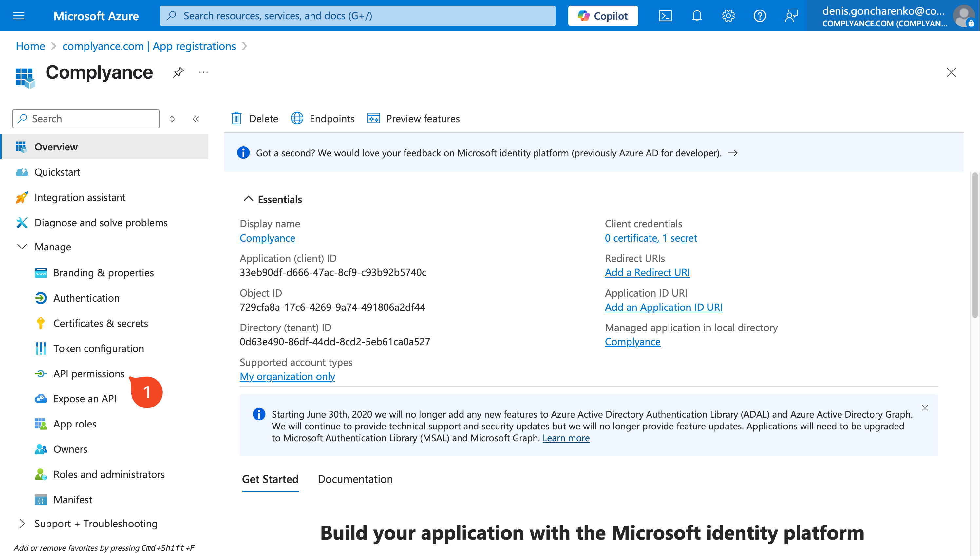This screenshot has width=980, height=556.
Task: Open the ellipsis more options menu
Action: [204, 72]
